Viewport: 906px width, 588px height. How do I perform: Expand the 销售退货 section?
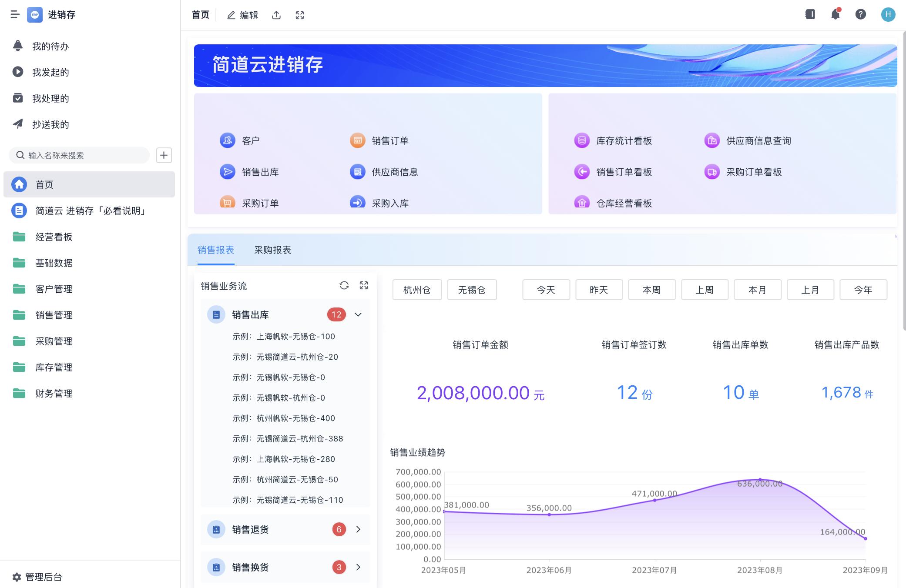[358, 529]
